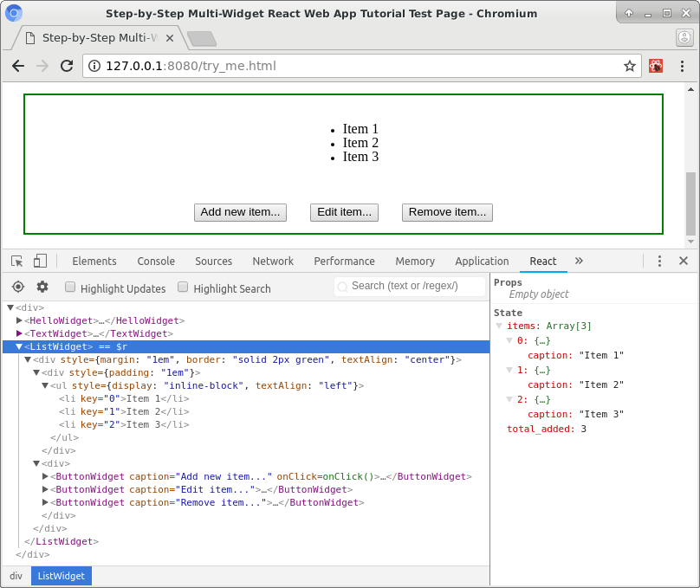Show more DevTools tabs via chevron
Image resolution: width=700 pixels, height=588 pixels.
579,261
